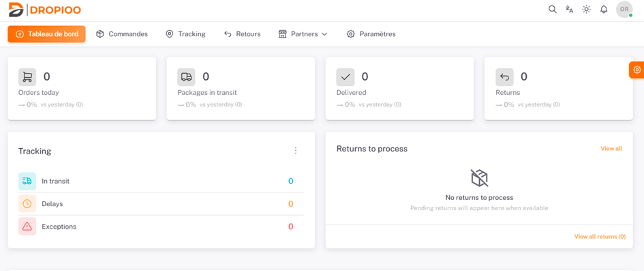Screen dimensions: 644x271
Task: Select the In transit row label
Action: (55, 181)
